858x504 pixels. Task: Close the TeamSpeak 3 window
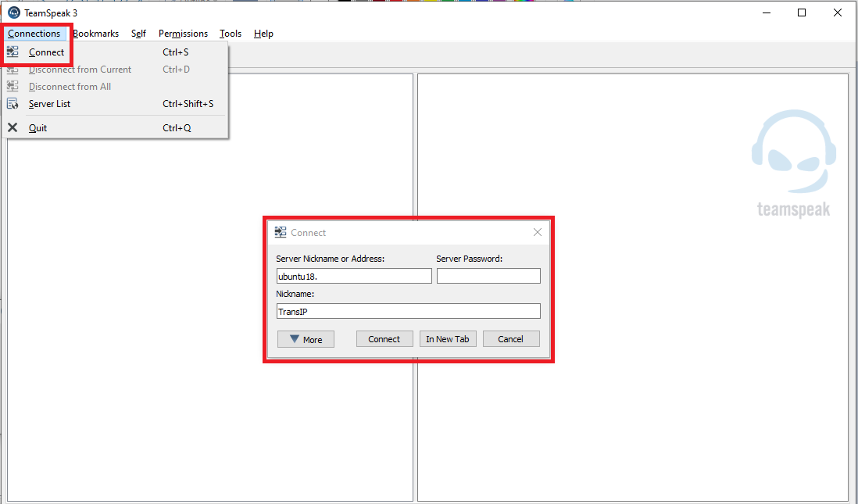[837, 13]
